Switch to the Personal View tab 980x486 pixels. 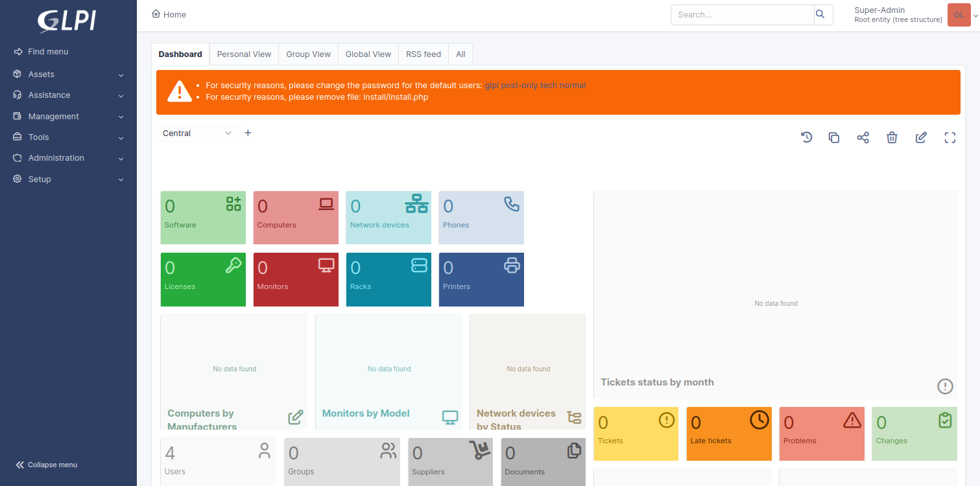[244, 54]
